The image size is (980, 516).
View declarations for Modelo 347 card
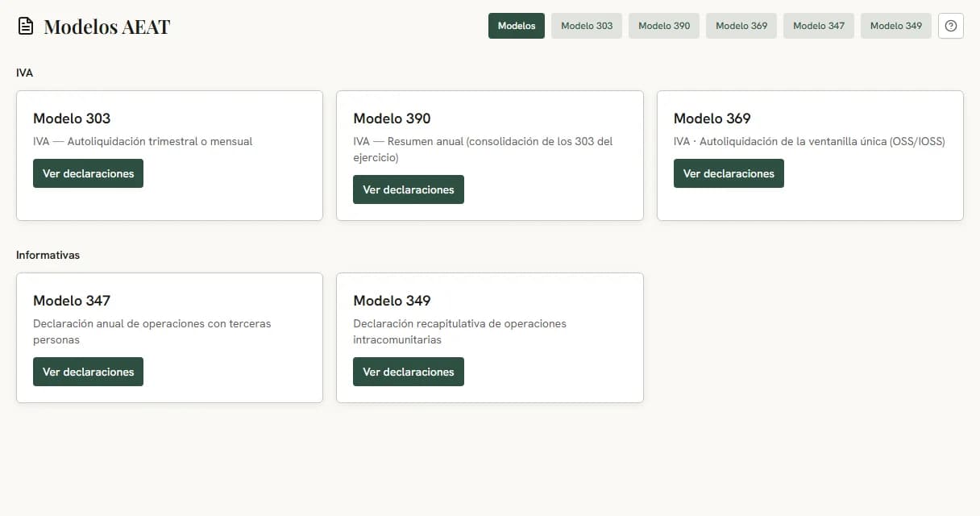(x=88, y=372)
